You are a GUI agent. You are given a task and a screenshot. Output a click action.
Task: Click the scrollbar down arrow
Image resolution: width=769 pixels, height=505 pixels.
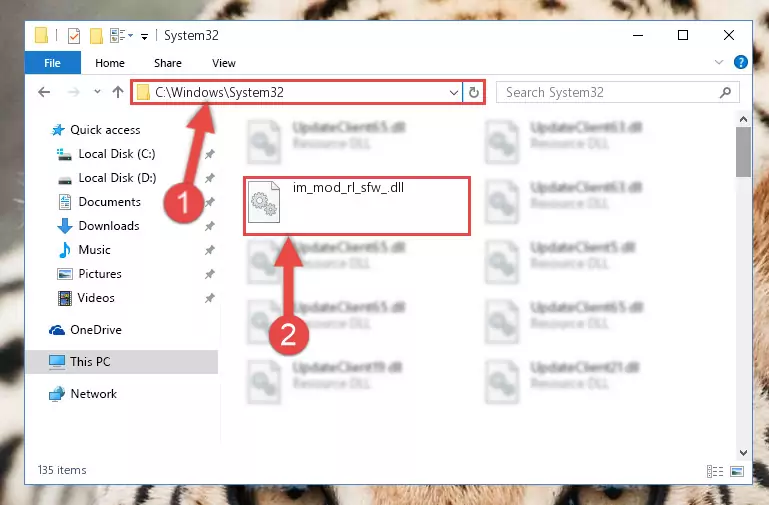[x=743, y=453]
